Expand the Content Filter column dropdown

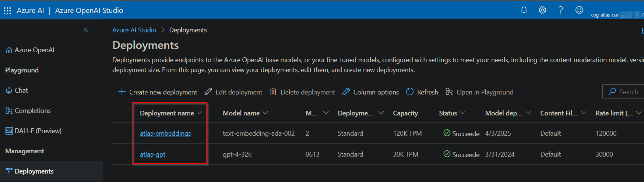point(584,113)
